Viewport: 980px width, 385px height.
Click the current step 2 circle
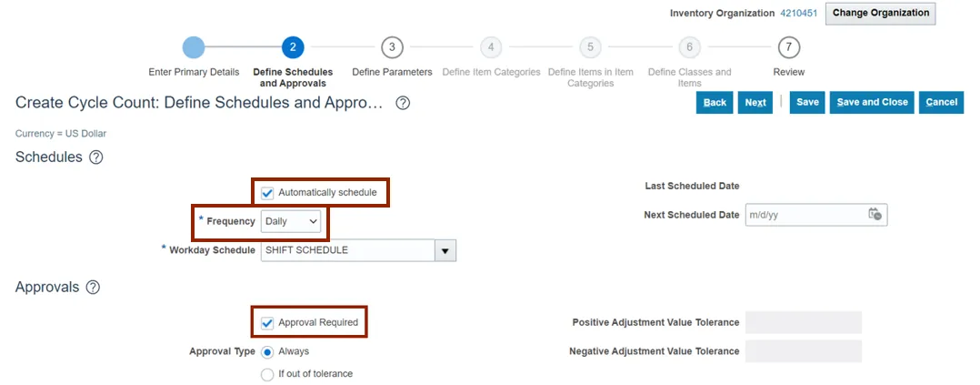[293, 47]
